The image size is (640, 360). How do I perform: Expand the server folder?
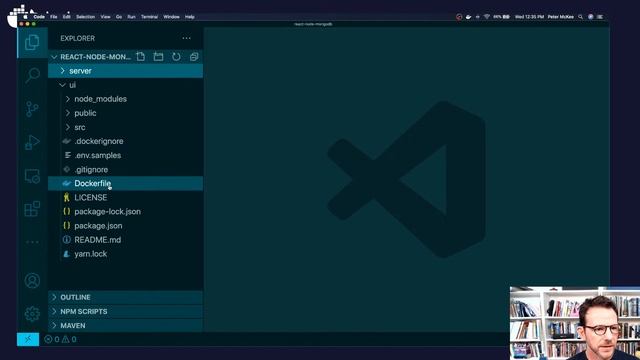click(x=125, y=71)
